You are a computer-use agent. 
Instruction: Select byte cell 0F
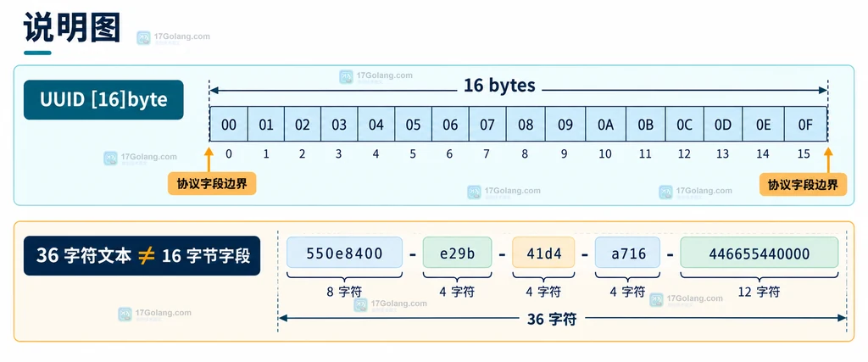tap(805, 125)
